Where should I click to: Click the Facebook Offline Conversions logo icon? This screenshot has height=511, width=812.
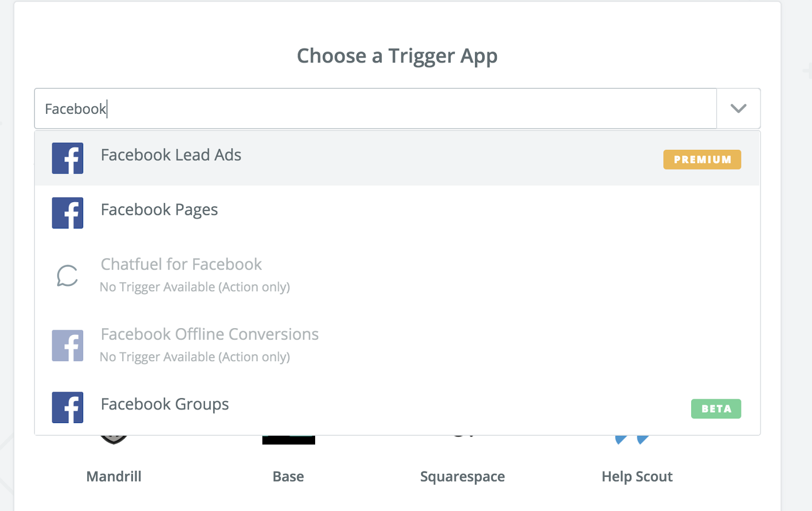pos(67,346)
